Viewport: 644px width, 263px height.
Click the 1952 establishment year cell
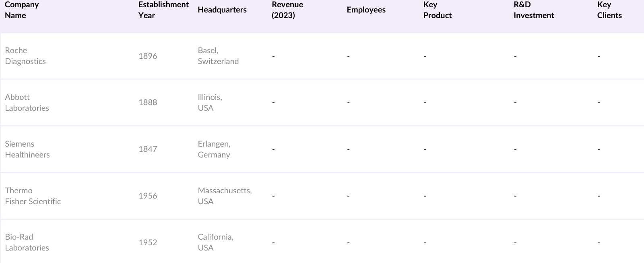pos(148,242)
